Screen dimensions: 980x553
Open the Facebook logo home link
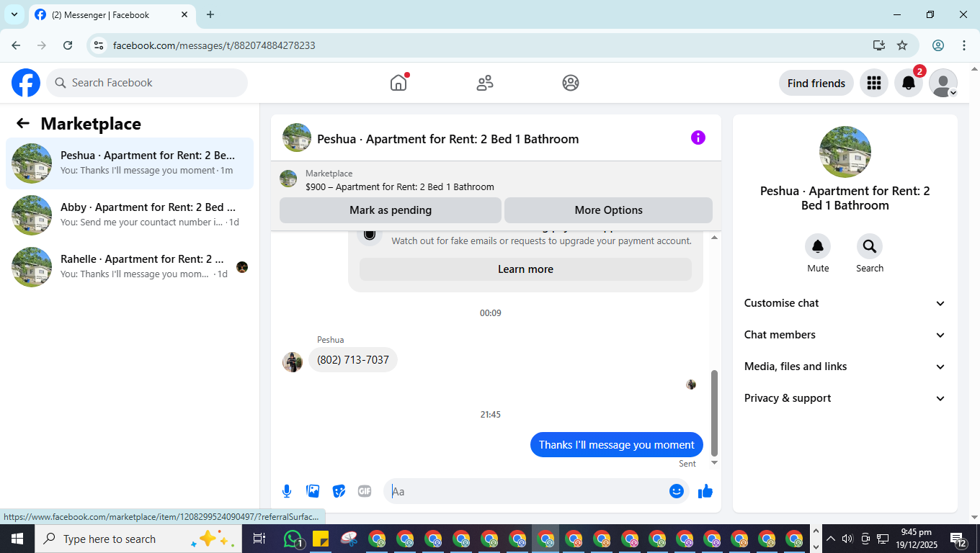[26, 83]
